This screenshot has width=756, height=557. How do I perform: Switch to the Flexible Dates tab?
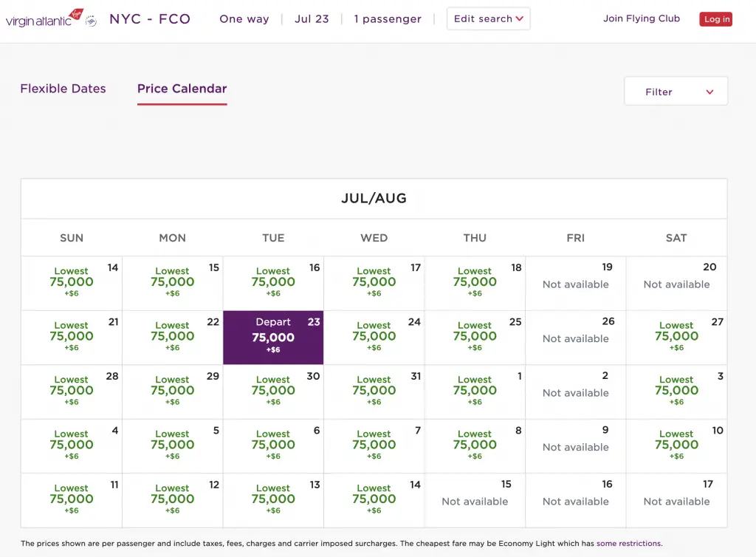(63, 89)
